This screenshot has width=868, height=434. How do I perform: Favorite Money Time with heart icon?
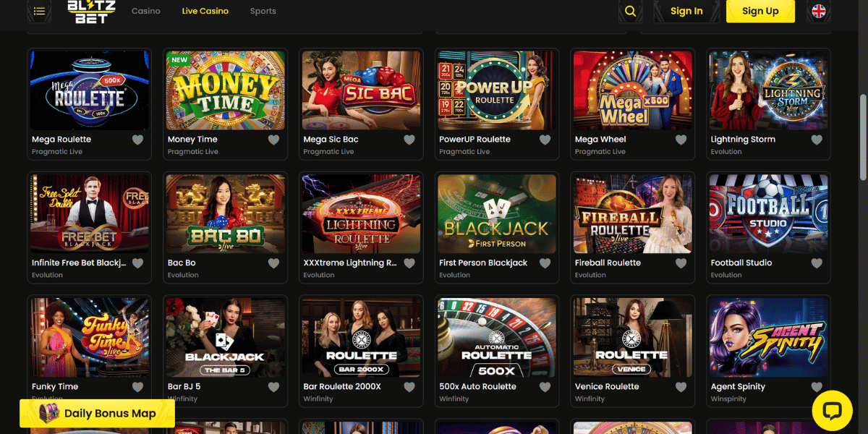tap(273, 140)
